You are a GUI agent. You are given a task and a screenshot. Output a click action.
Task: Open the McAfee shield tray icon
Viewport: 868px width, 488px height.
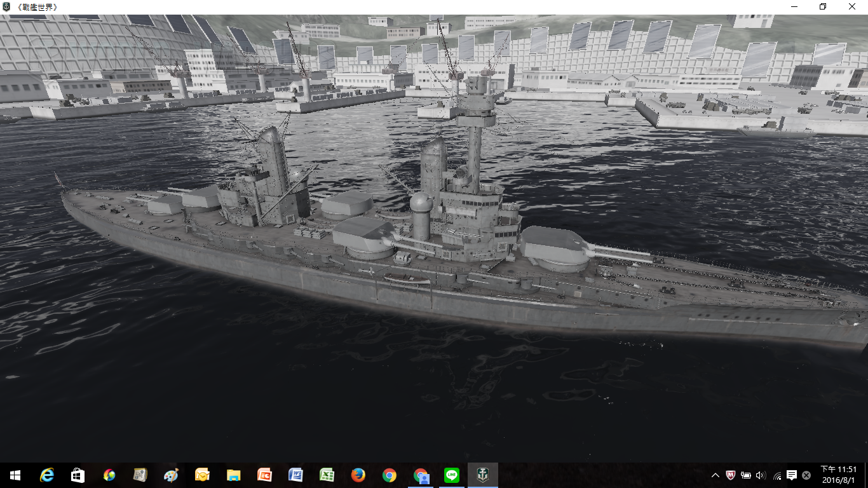pos(731,475)
